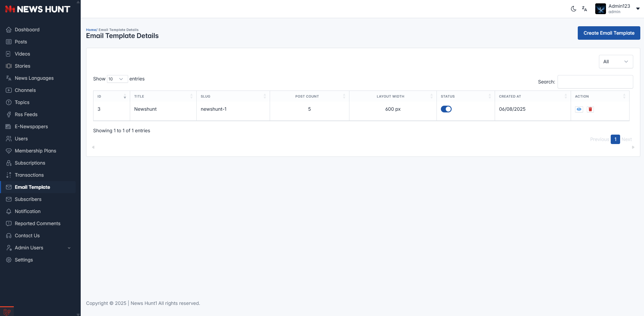Click the Subscribers envelope icon
The width and height of the screenshot is (644, 316).
point(9,199)
